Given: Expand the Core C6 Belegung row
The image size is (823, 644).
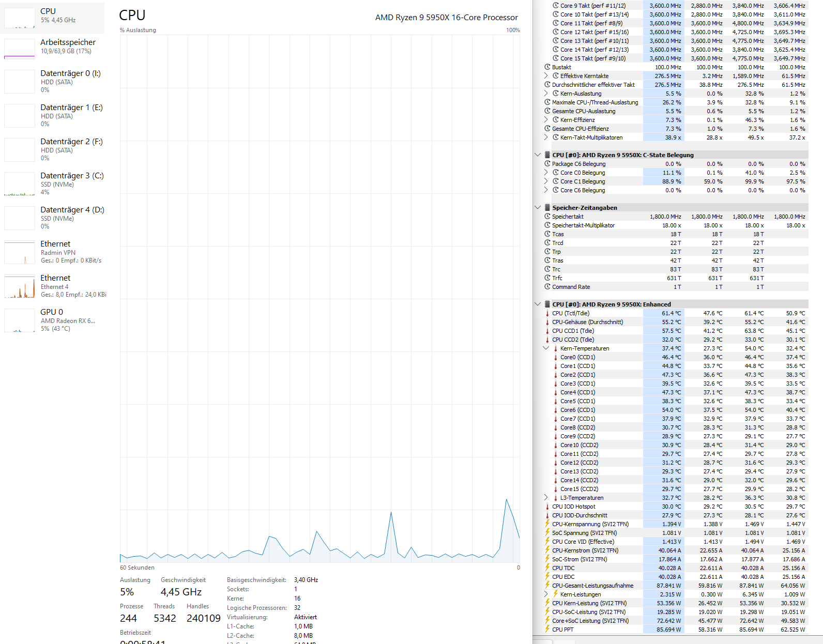Looking at the screenshot, I should tap(546, 190).
